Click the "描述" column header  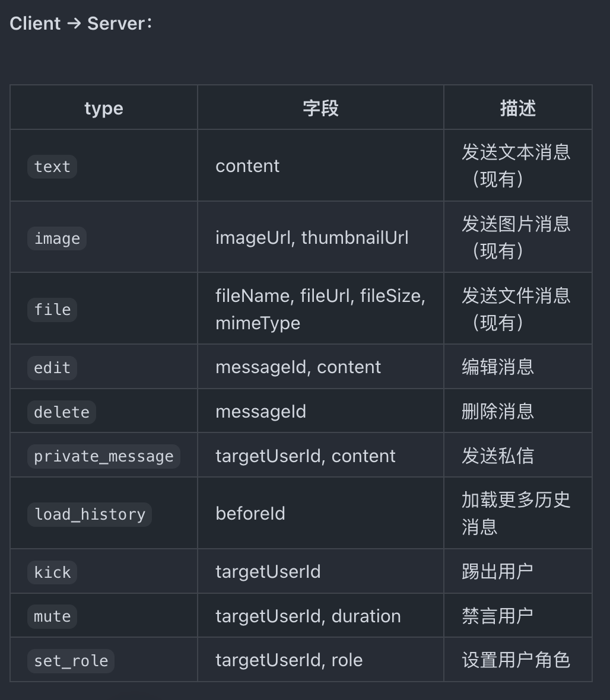(x=517, y=108)
